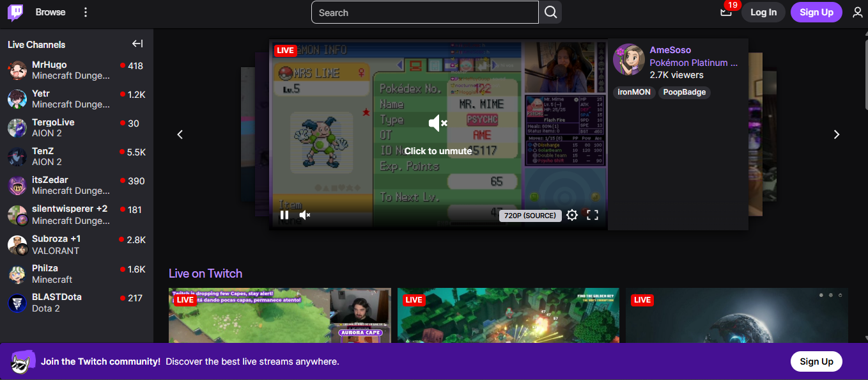Open TergoLive's channel avatar

tap(17, 128)
